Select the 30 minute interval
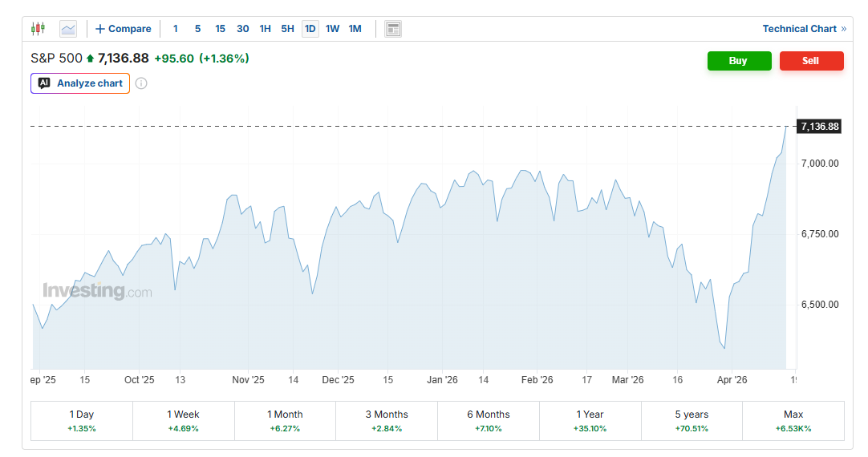The image size is (868, 457). [242, 29]
